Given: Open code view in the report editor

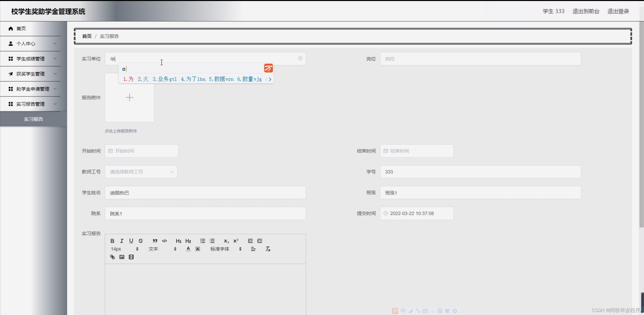Looking at the screenshot, I should (x=164, y=241).
